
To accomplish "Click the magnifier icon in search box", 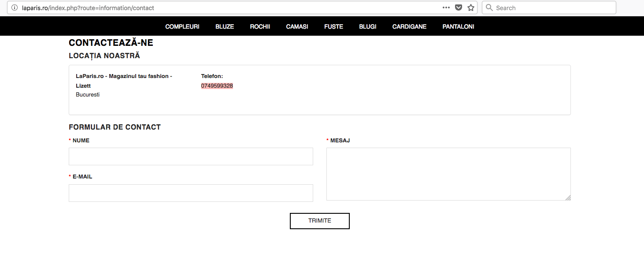I will click(x=489, y=8).
